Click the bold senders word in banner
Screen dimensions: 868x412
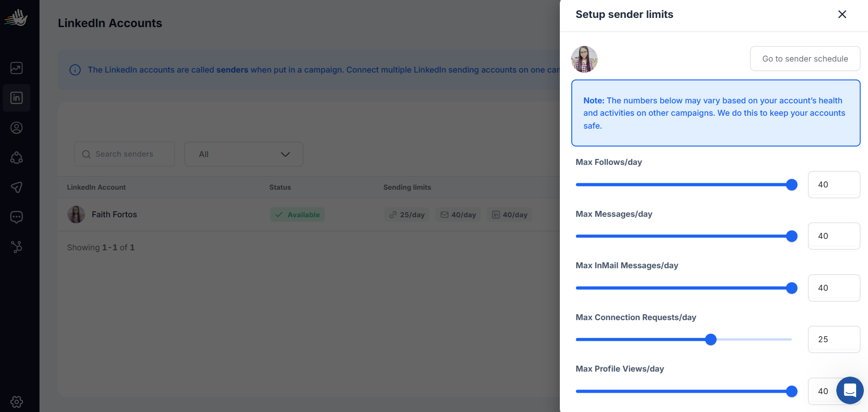pyautogui.click(x=232, y=70)
